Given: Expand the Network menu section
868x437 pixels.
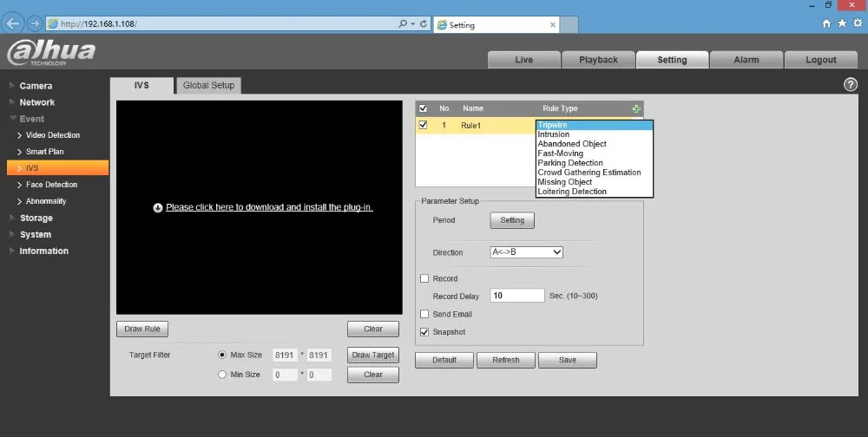Looking at the screenshot, I should click(x=36, y=102).
